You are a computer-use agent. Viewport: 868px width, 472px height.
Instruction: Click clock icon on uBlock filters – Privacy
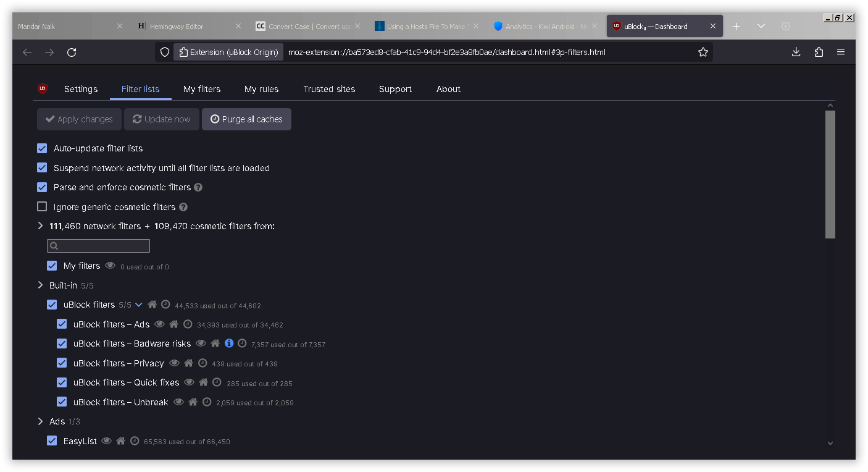(x=202, y=363)
